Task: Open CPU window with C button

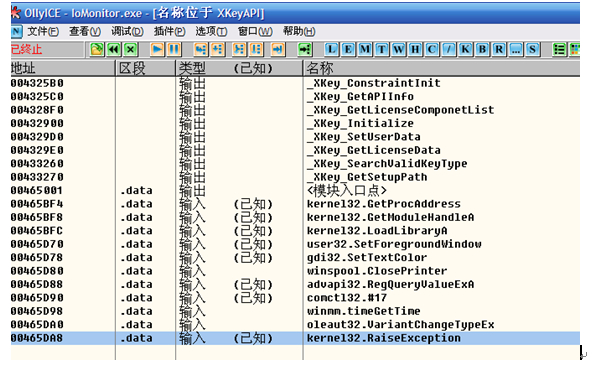Action: 432,49
